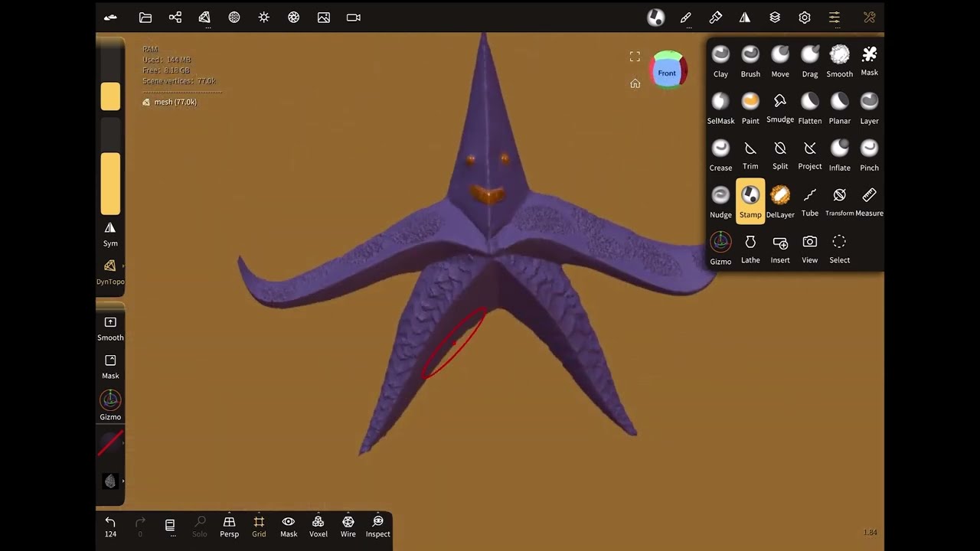Choose the Split tool
The width and height of the screenshot is (980, 551).
click(x=780, y=155)
